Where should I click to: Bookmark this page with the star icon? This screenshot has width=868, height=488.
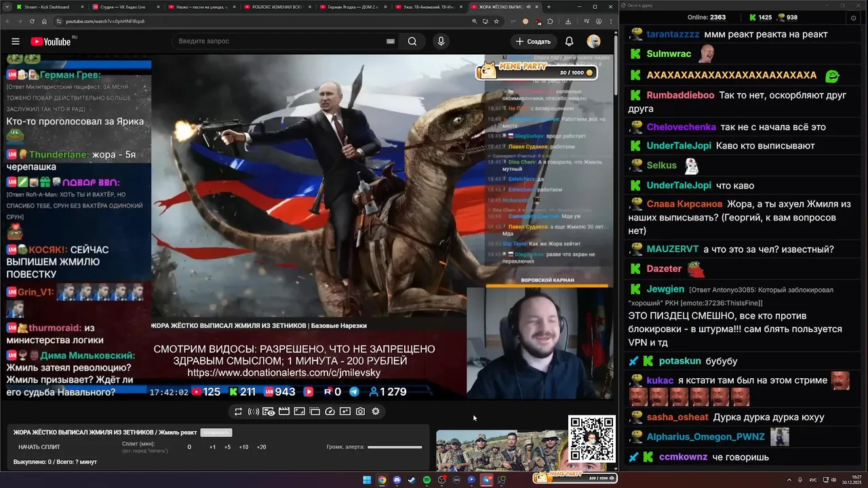[x=497, y=21]
